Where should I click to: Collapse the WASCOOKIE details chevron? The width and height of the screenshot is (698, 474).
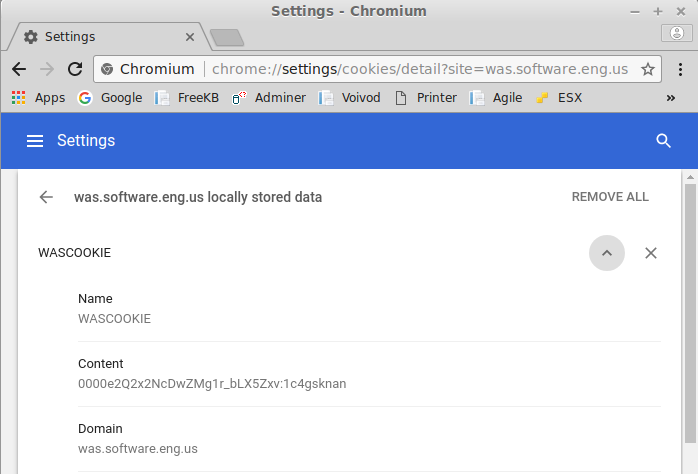click(607, 253)
